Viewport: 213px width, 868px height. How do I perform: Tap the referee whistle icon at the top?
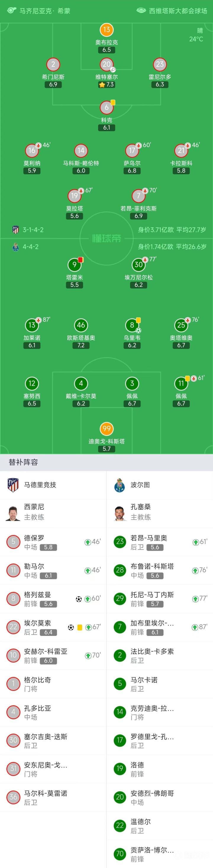pos(11,10)
